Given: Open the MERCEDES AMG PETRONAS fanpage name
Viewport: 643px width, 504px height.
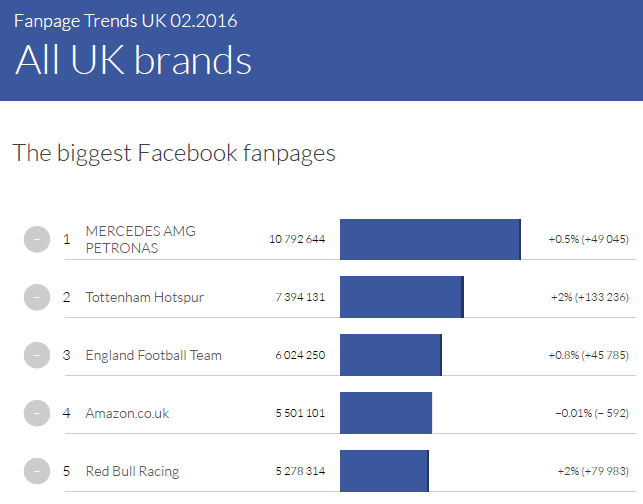Looking at the screenshot, I should pyautogui.click(x=140, y=239).
